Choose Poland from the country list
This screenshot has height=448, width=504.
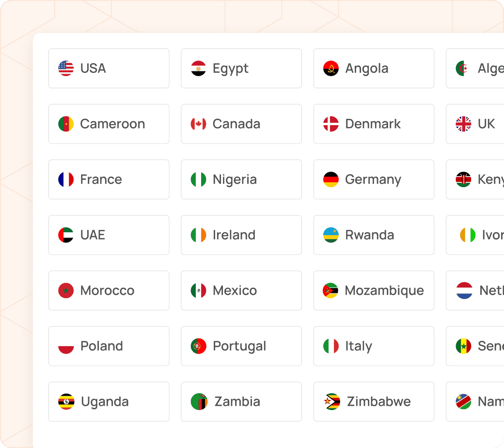coord(109,346)
